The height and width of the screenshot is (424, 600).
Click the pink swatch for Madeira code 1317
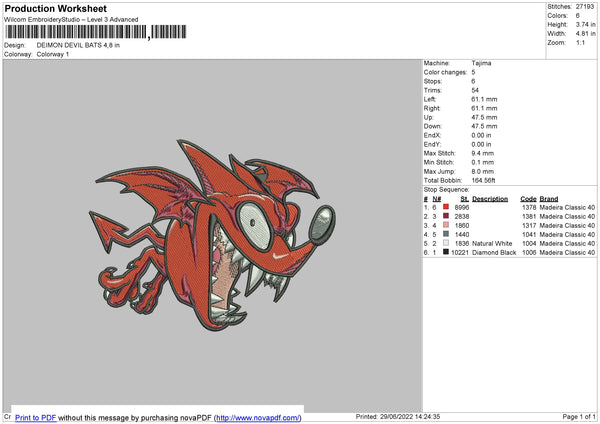click(446, 225)
